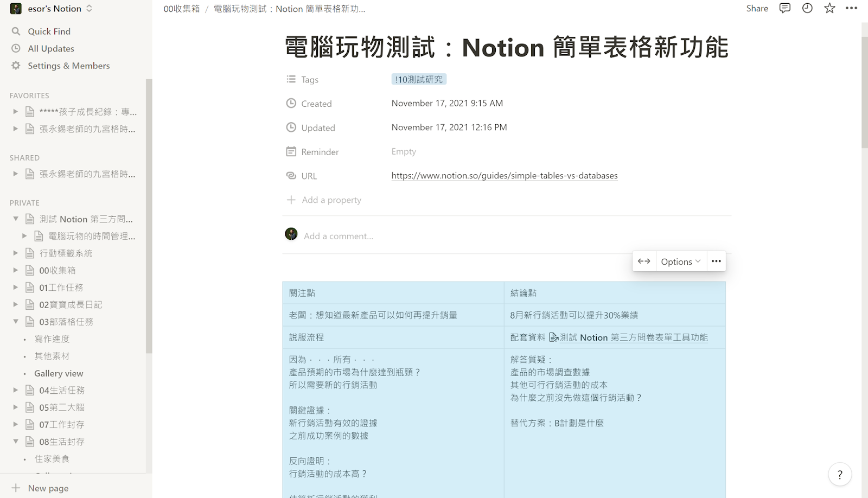
Task: Expand the 行動標籤系統 page
Action: 16,253
